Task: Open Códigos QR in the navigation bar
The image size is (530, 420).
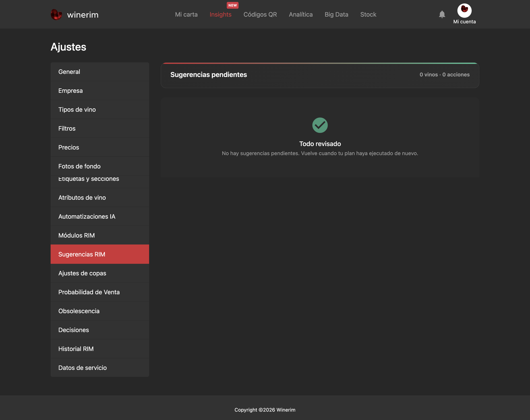Action: tap(260, 14)
